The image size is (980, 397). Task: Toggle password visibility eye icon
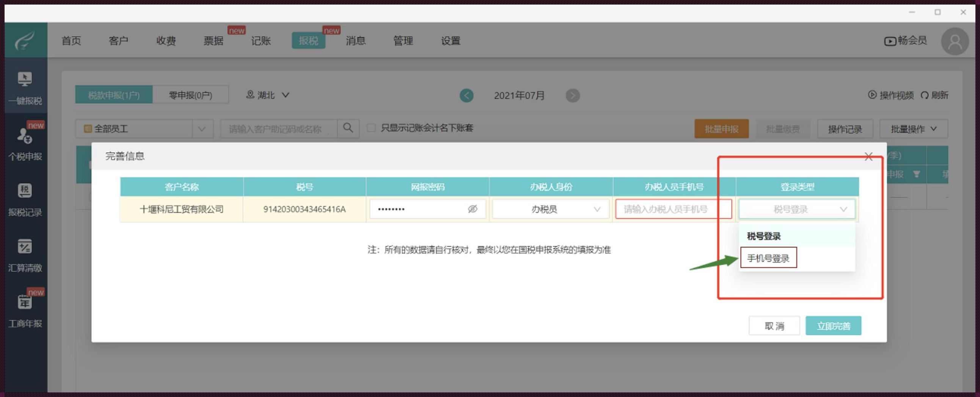coord(473,209)
